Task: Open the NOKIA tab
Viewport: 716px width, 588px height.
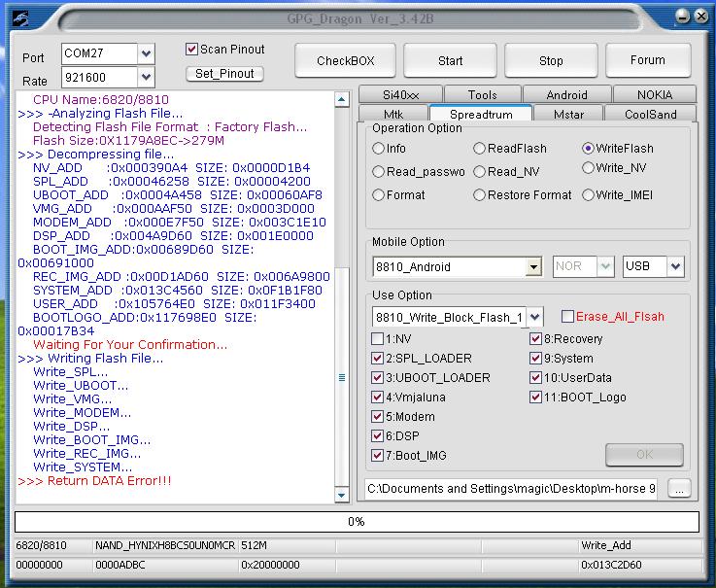Action: pyautogui.click(x=655, y=94)
